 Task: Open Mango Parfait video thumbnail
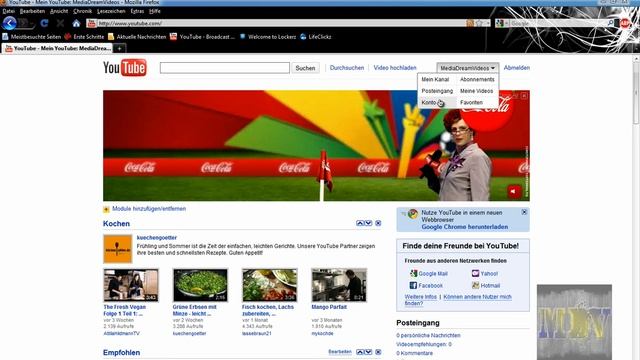(339, 285)
